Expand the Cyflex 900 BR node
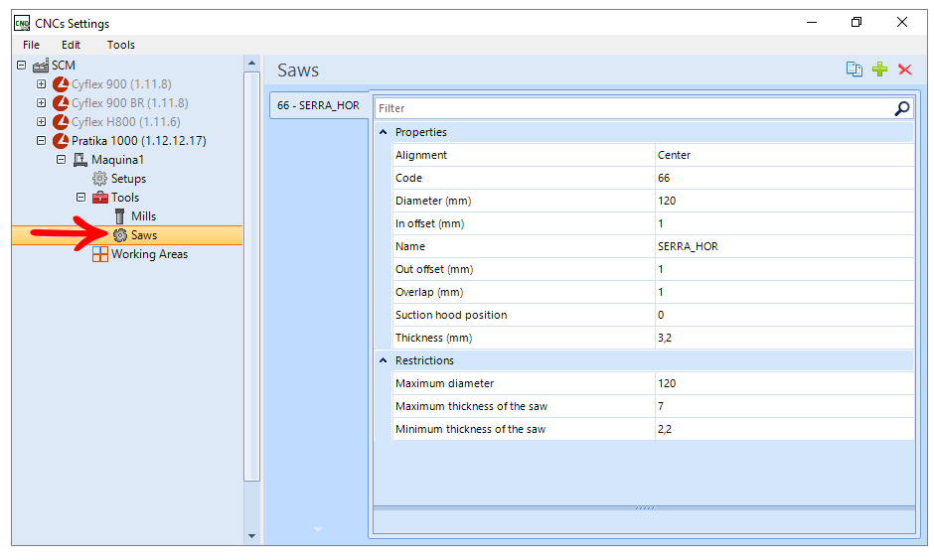 pyautogui.click(x=41, y=103)
